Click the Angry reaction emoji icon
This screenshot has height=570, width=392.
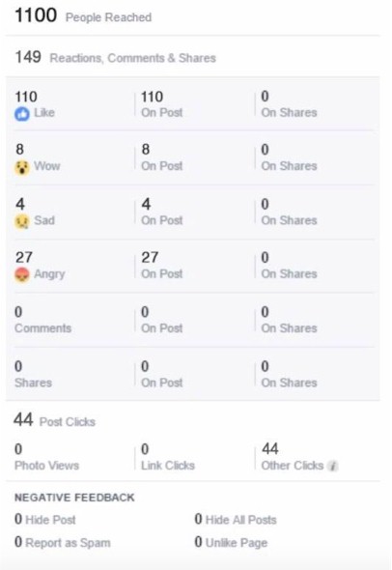[x=22, y=274]
